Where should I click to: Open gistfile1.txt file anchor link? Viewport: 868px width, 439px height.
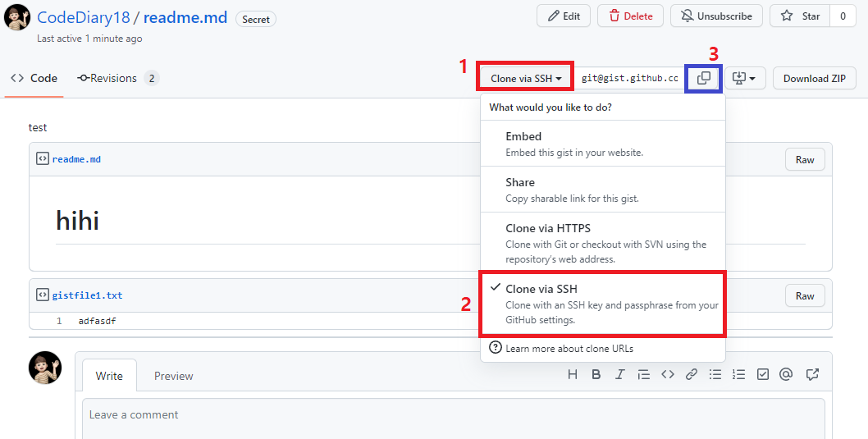(x=87, y=295)
